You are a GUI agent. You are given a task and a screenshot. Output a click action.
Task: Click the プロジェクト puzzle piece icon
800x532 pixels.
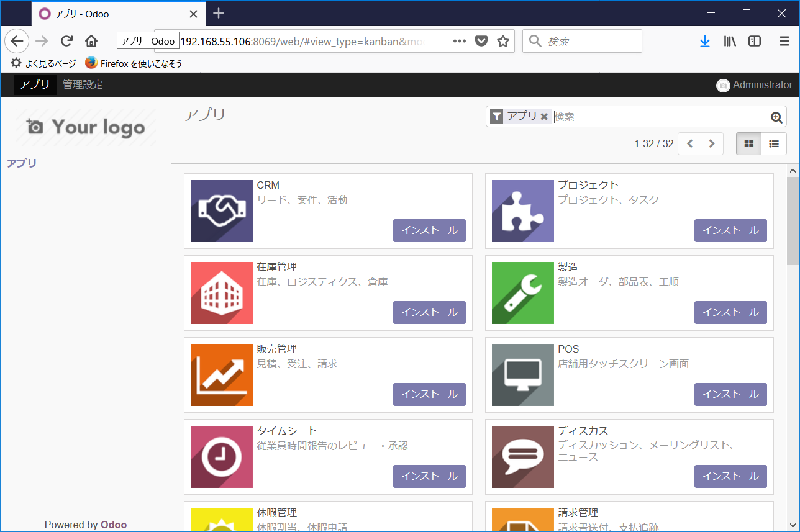522,211
